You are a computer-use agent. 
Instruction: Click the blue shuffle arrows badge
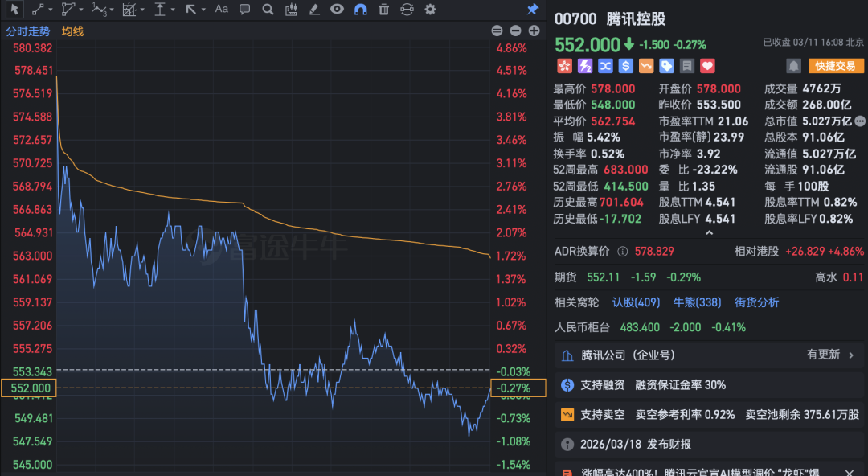coord(606,66)
